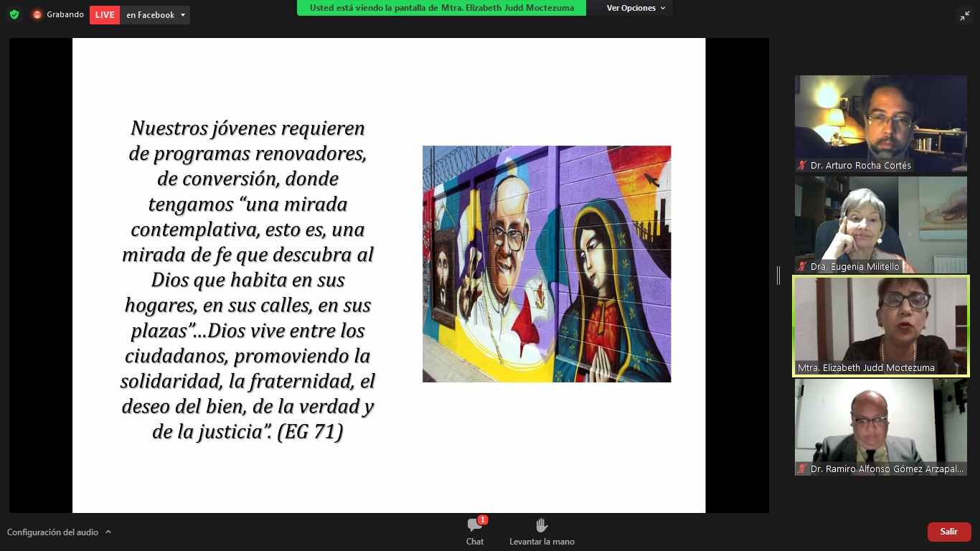Click the name label 'Mtra. Elizabeth Judd Moctezuma'
Viewport: 980px width, 551px height.
pyautogui.click(x=866, y=368)
